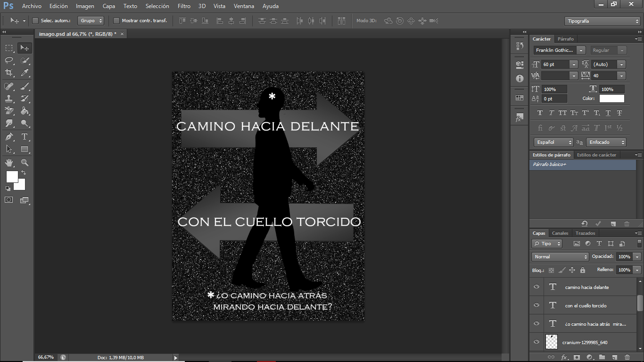
Task: Click the 60 pt font size field
Action: tap(555, 65)
